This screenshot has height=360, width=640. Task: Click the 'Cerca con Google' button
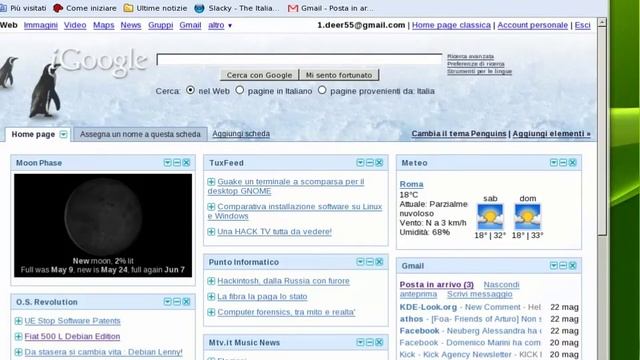click(259, 75)
